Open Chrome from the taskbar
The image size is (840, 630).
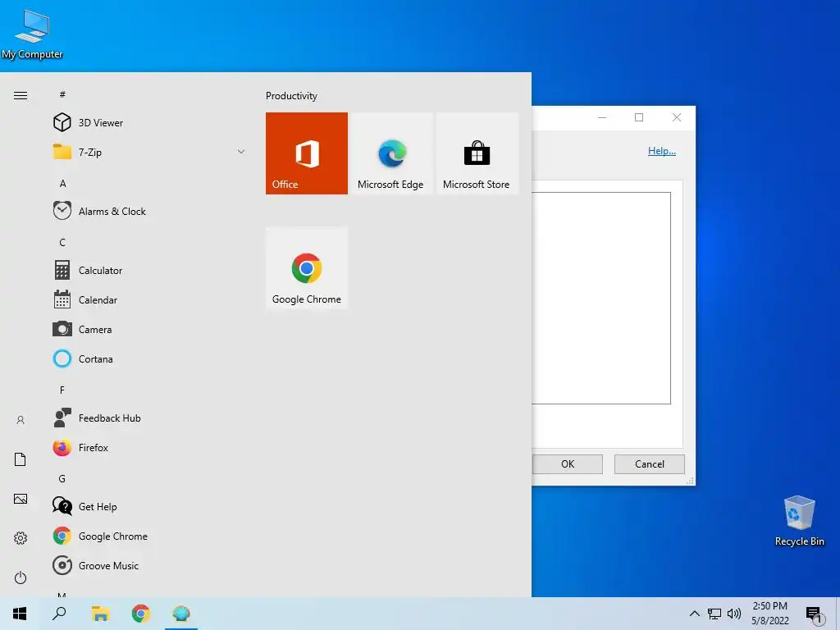tap(140, 614)
